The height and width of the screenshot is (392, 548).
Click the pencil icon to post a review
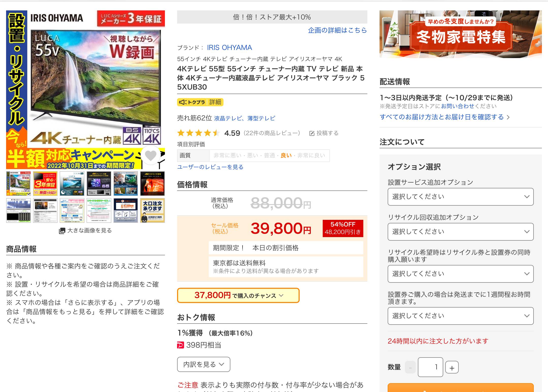tap(312, 133)
